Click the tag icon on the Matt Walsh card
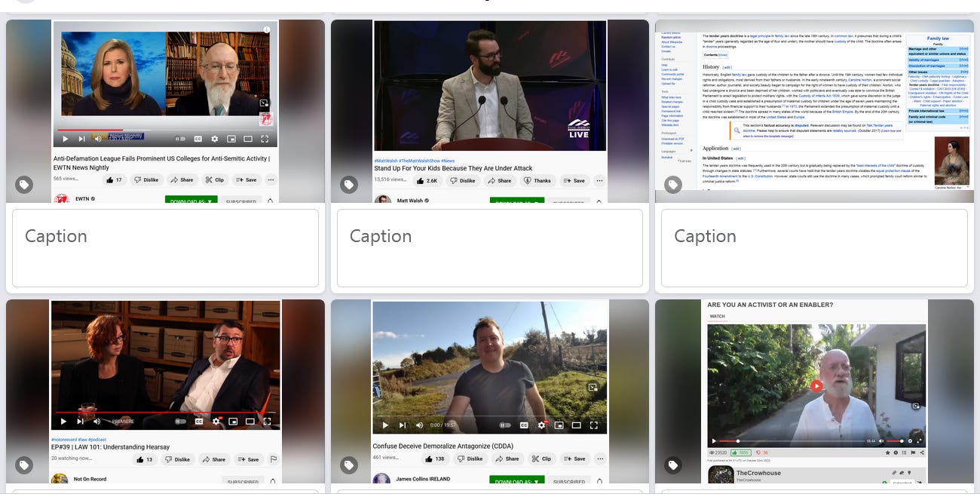 348,185
